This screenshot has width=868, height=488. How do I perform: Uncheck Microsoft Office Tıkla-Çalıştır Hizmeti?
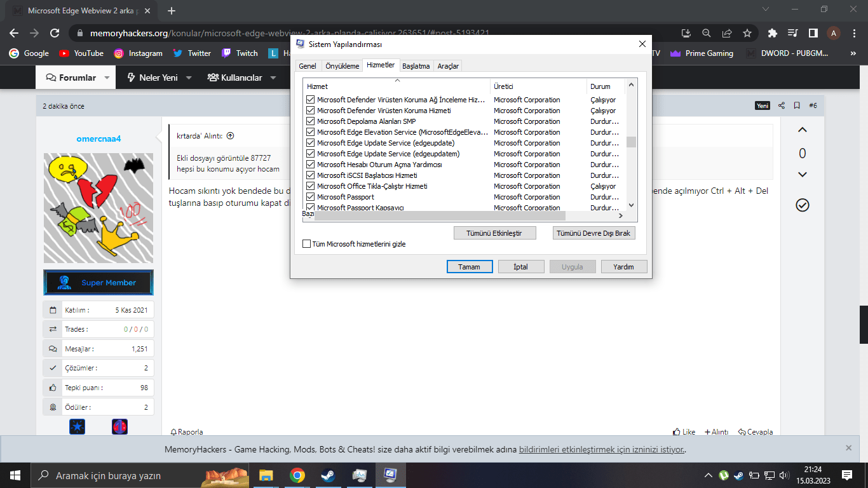[311, 186]
